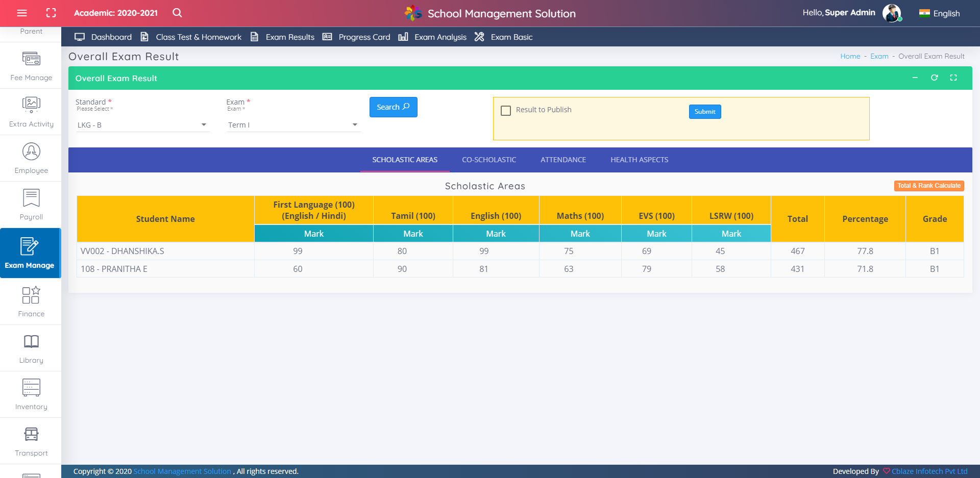This screenshot has width=980, height=478.
Task: Click the search magnifier icon in header
Action: 177,13
